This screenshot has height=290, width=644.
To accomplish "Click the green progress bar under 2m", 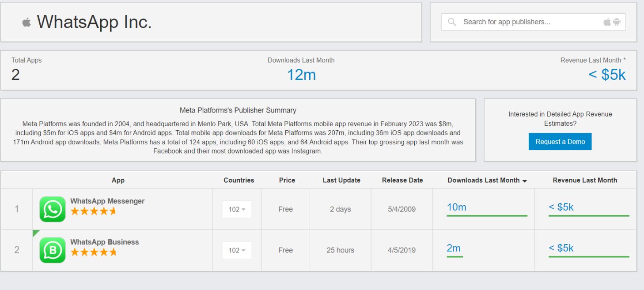I will pyautogui.click(x=455, y=256).
